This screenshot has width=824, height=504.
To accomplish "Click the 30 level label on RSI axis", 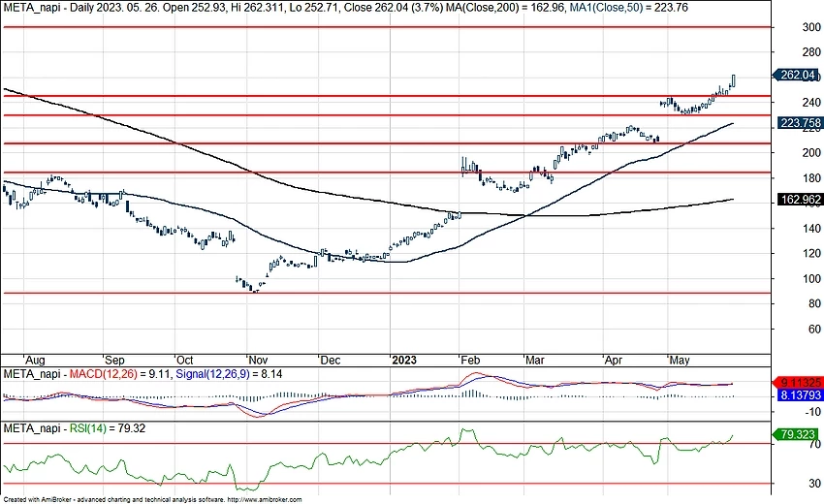I will click(x=814, y=484).
